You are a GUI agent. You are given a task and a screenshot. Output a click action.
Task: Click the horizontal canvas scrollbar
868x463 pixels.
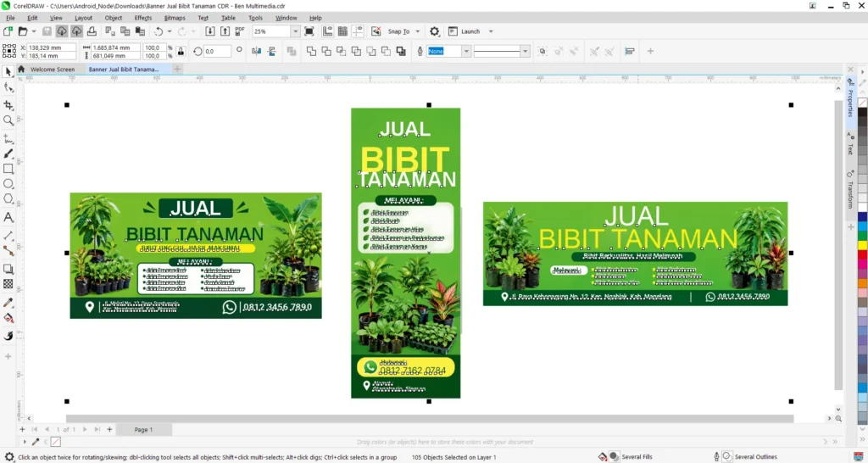[430, 419]
